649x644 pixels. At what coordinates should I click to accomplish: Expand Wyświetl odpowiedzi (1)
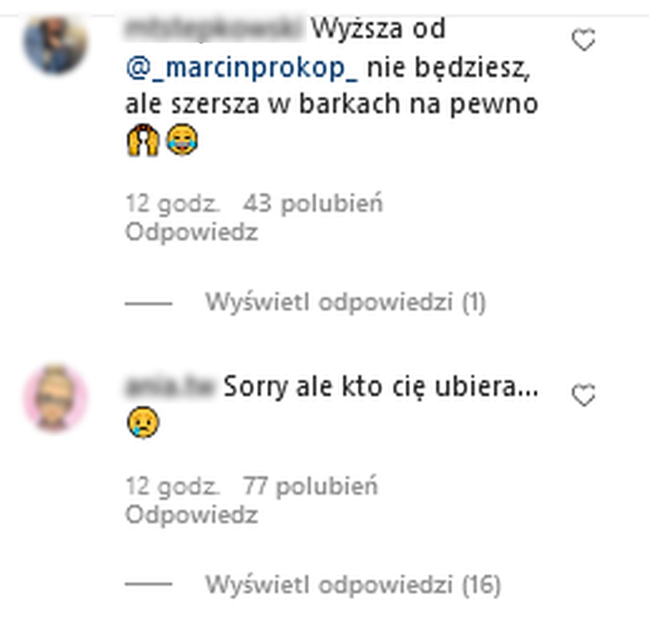coord(345,302)
